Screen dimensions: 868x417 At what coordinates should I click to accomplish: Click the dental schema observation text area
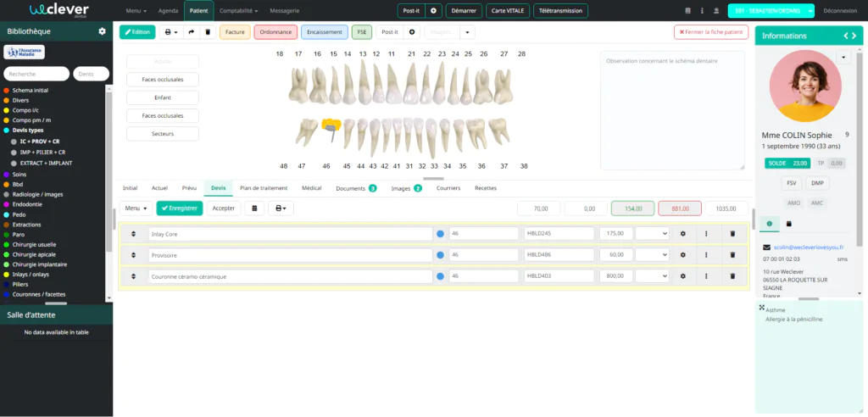click(672, 110)
